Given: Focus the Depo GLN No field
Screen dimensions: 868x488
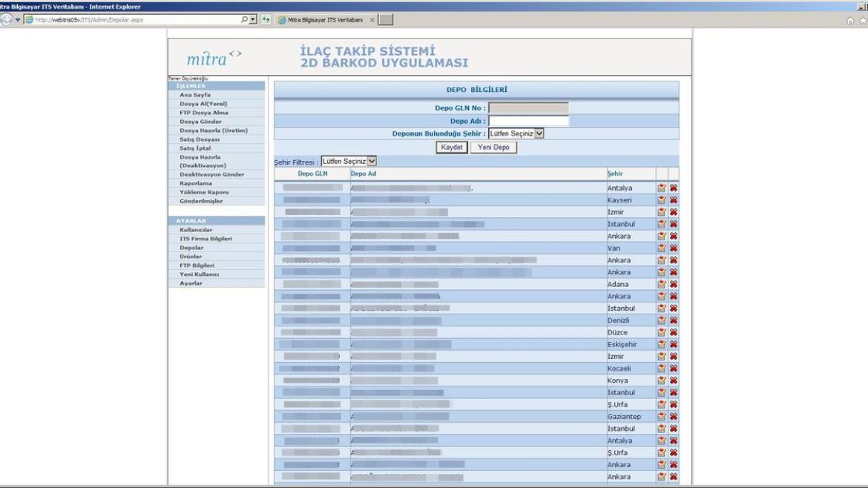Looking at the screenshot, I should (x=528, y=108).
